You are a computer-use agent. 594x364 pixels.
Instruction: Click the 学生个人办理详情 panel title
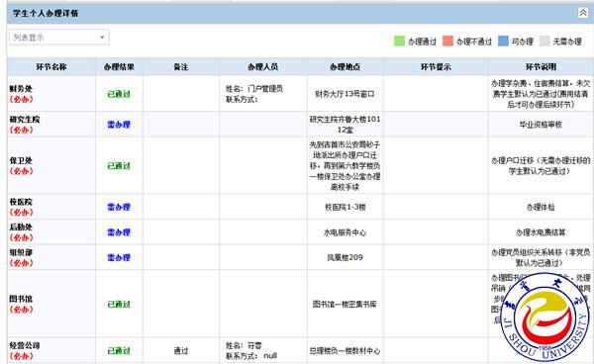click(x=46, y=13)
